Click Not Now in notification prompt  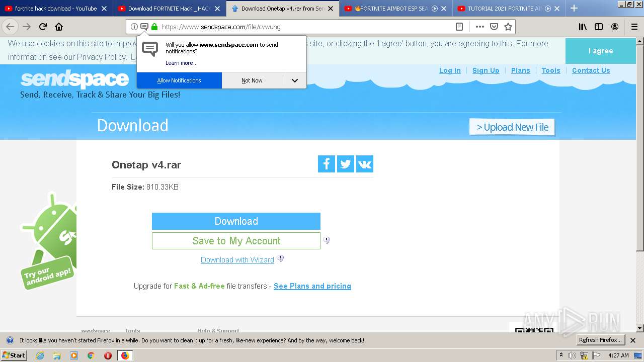252,80
